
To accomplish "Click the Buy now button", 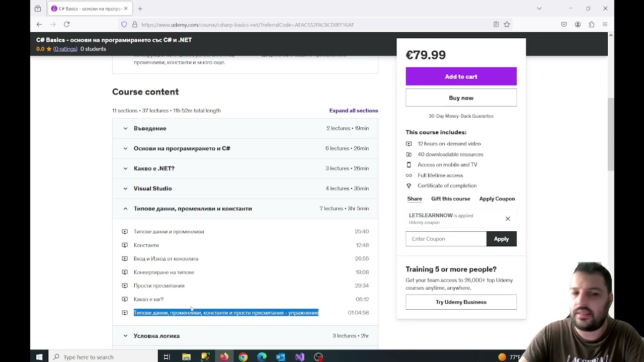I will pos(461,98).
